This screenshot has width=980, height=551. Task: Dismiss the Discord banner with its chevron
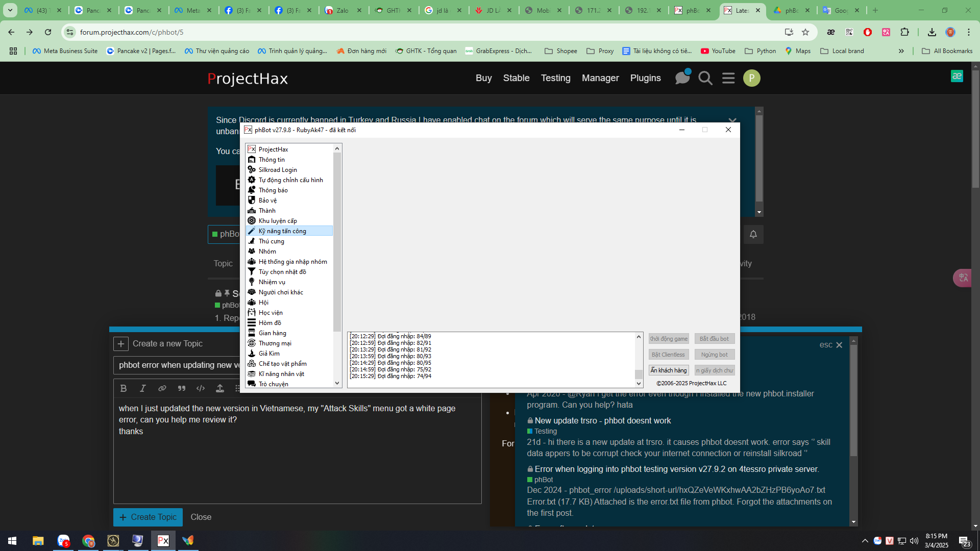732,120
